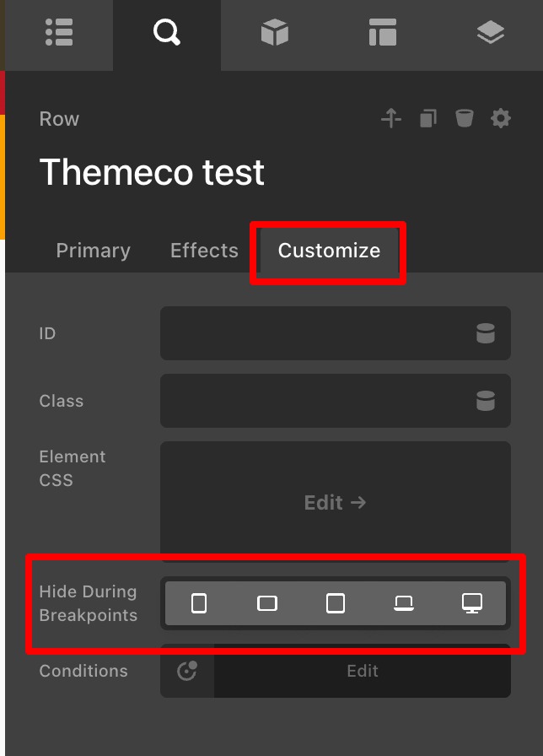Toggle hide on tablet breakpoint

[336, 603]
